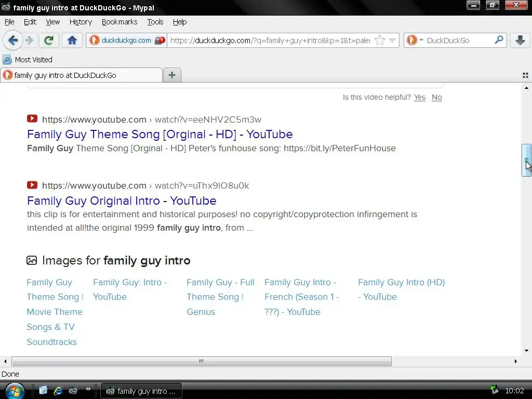Click the horizontal scrollbar right arrow
Screen dimensions: 532x399
(x=515, y=361)
